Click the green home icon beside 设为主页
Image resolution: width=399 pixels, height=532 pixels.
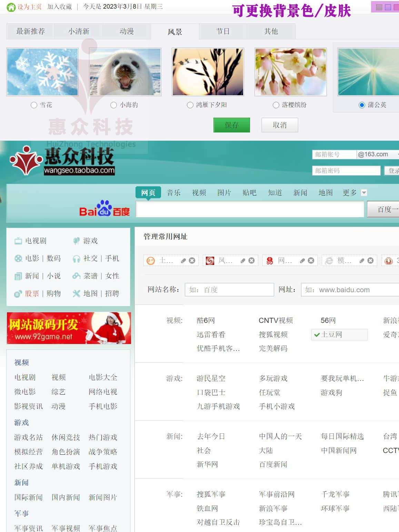pyautogui.click(x=11, y=7)
